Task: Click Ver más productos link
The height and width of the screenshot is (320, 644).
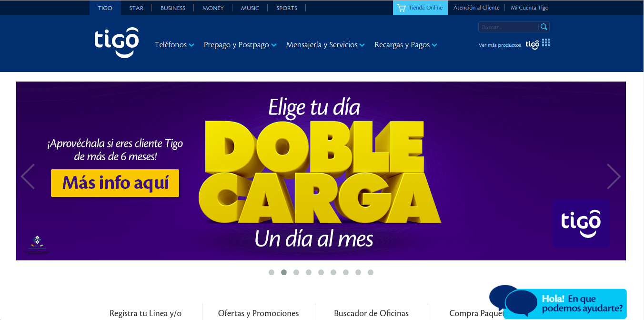Action: pyautogui.click(x=500, y=45)
